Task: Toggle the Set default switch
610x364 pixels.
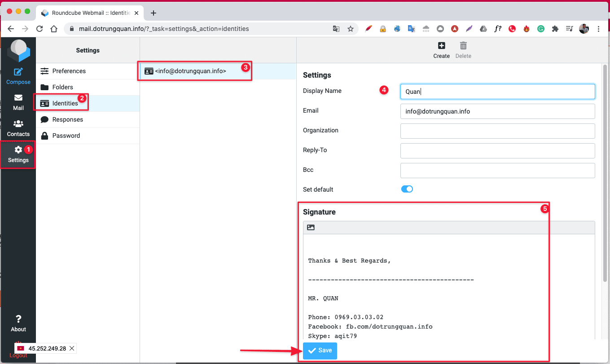Action: click(x=407, y=189)
